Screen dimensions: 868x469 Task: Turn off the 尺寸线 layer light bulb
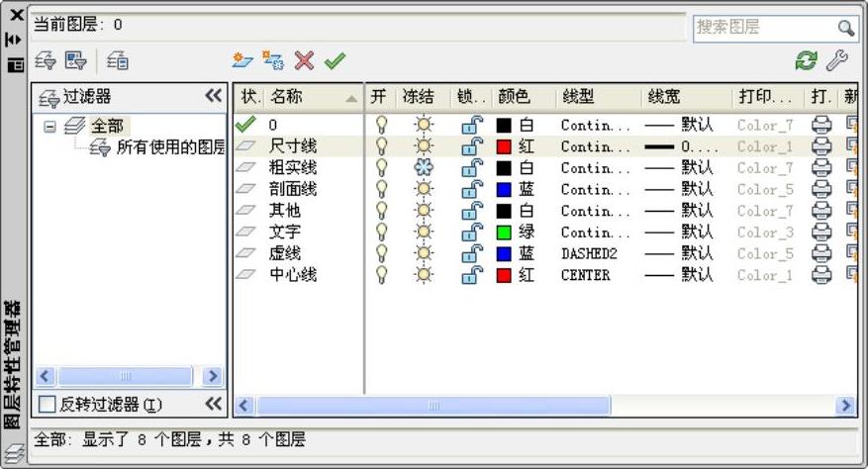(x=381, y=146)
